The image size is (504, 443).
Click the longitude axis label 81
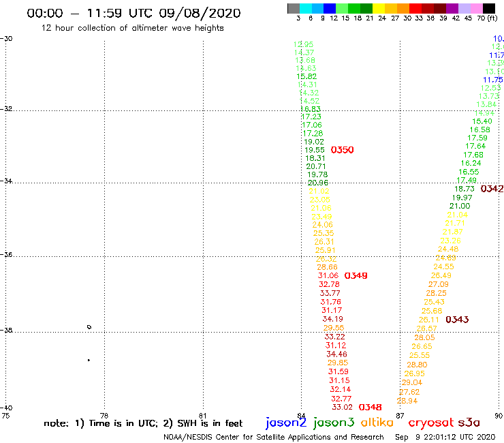tap(202, 416)
